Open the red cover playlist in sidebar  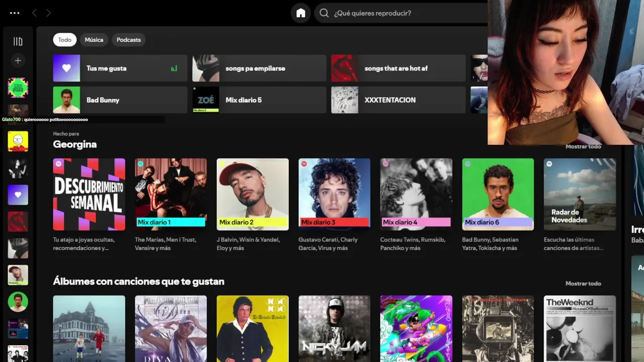point(18,221)
